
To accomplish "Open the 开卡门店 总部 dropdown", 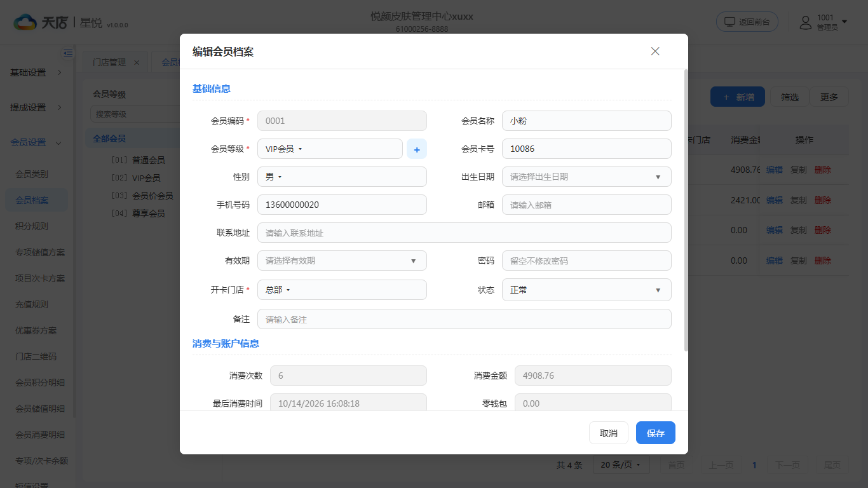I will tap(342, 290).
